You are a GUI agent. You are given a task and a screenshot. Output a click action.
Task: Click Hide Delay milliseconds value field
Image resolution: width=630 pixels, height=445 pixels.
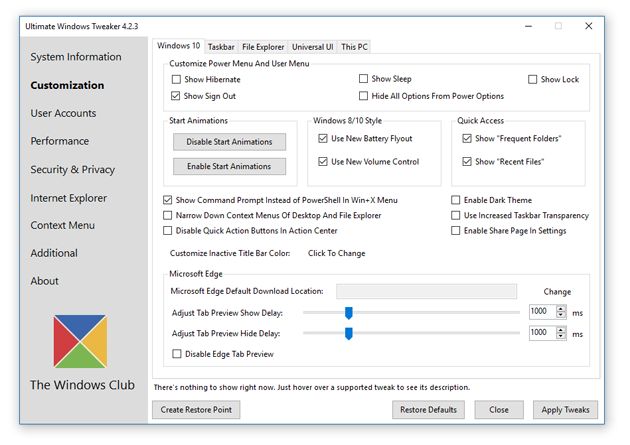coord(542,333)
